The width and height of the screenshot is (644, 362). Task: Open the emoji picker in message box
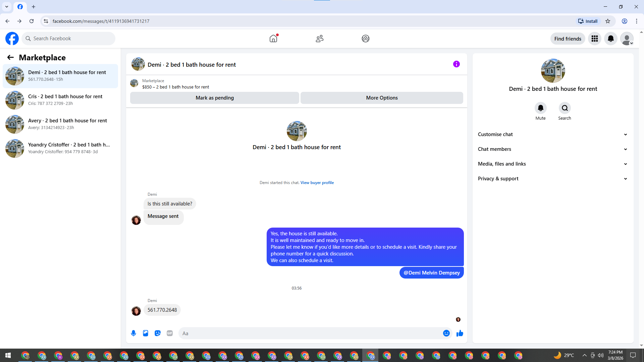tap(446, 333)
